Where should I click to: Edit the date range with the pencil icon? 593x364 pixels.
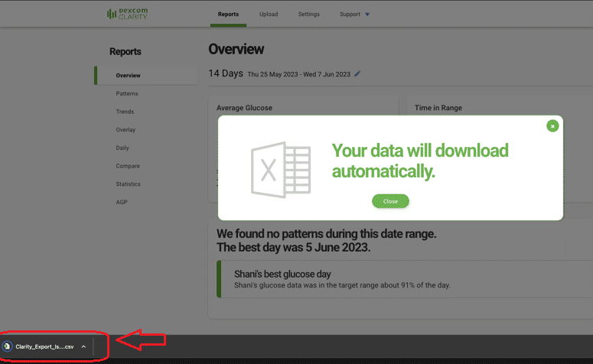pyautogui.click(x=357, y=74)
